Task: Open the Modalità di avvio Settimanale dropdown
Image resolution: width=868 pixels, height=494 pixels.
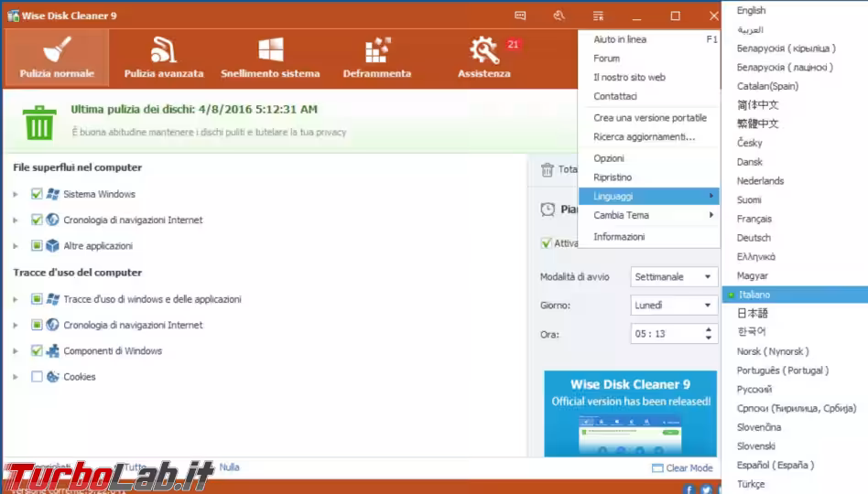Action: point(674,276)
